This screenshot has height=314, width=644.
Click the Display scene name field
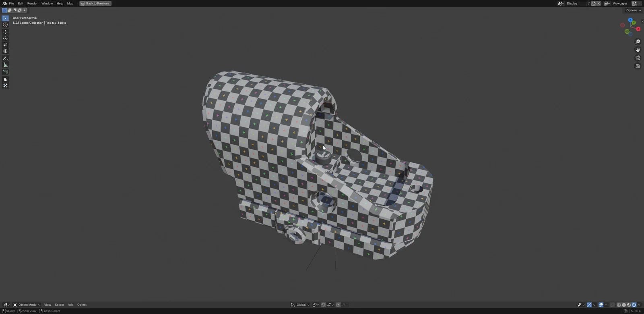pos(575,3)
